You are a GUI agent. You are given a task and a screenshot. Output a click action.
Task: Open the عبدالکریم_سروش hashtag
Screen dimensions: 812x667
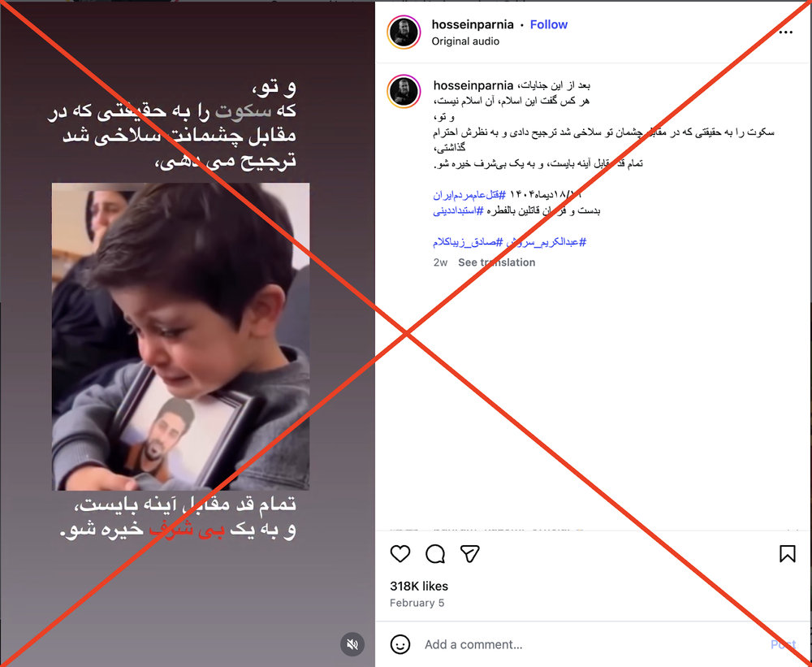[545, 242]
